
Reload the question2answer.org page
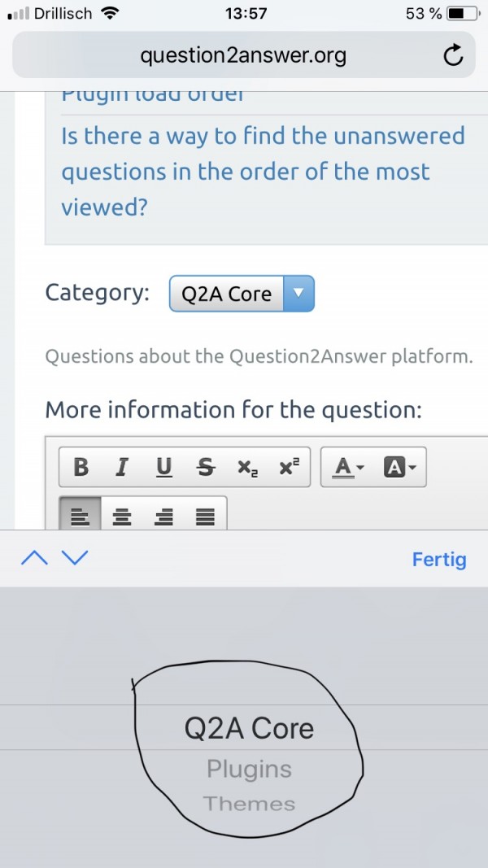[x=452, y=56]
